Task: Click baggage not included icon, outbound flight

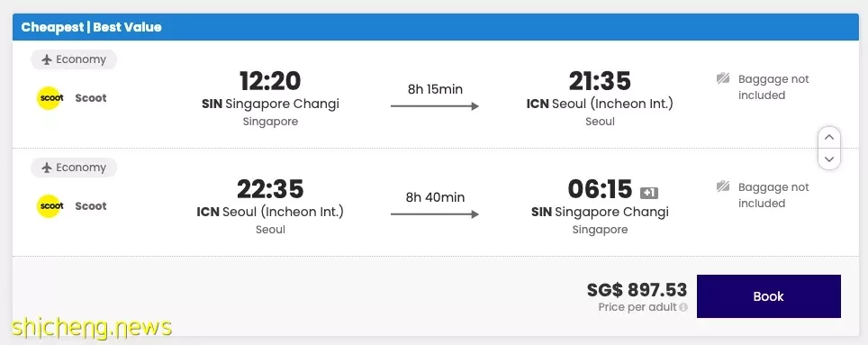Action: click(x=722, y=79)
